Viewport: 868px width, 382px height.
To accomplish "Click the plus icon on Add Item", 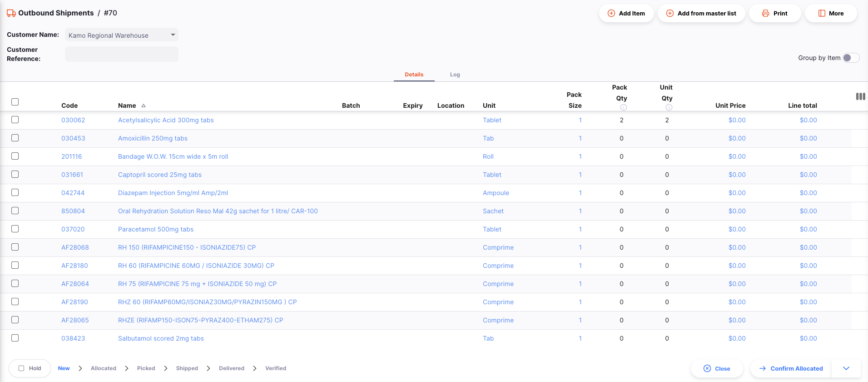I will [x=611, y=13].
